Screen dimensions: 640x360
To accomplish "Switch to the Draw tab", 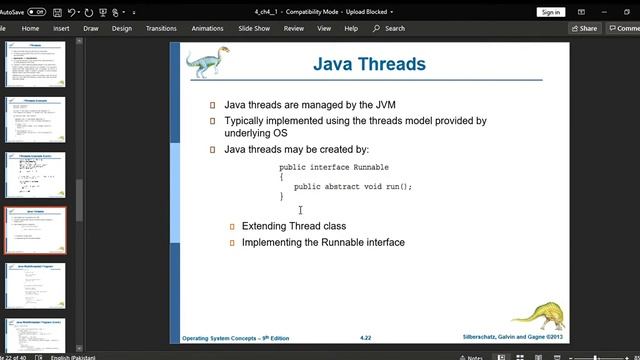I will (91, 28).
